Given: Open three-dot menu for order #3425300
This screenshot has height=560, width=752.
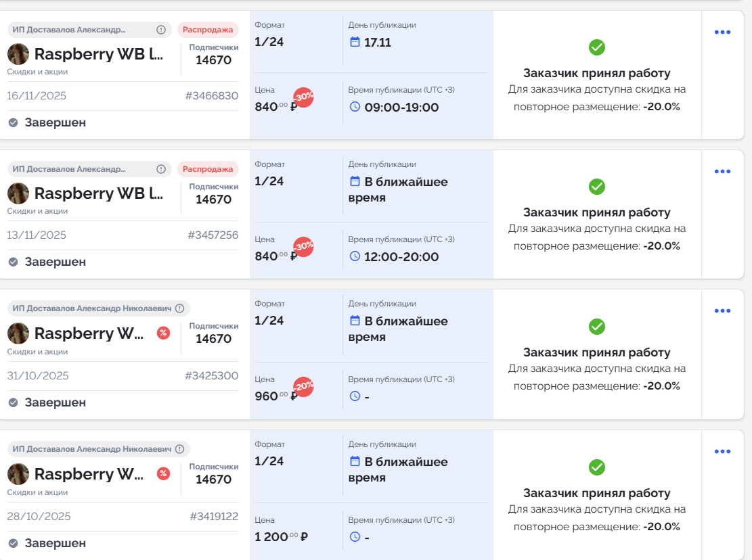Looking at the screenshot, I should (x=722, y=311).
